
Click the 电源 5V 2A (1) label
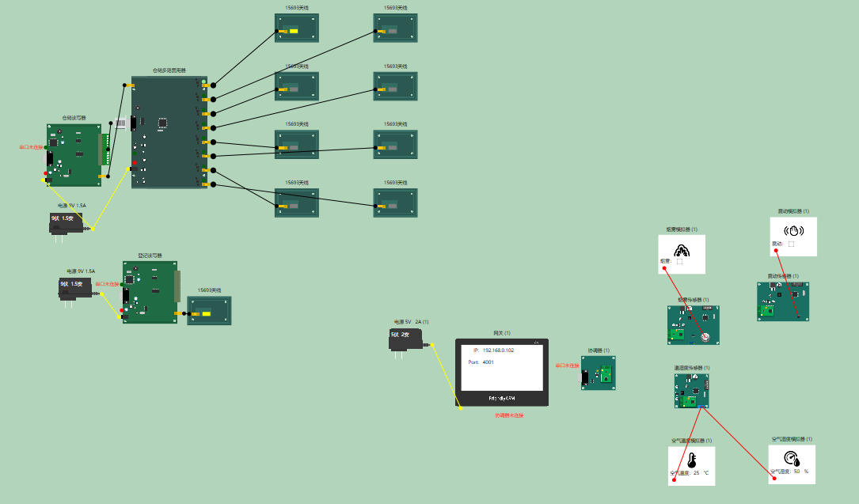411,322
